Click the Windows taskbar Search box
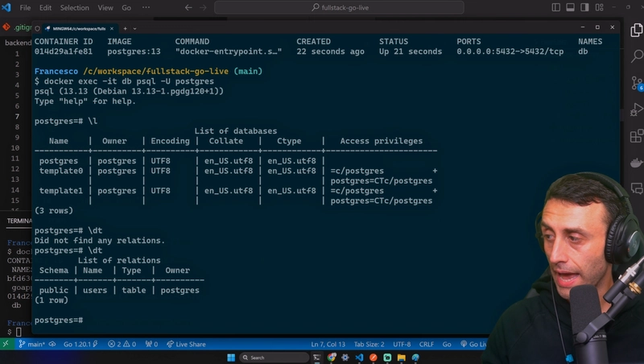The width and height of the screenshot is (644, 364). (274, 358)
